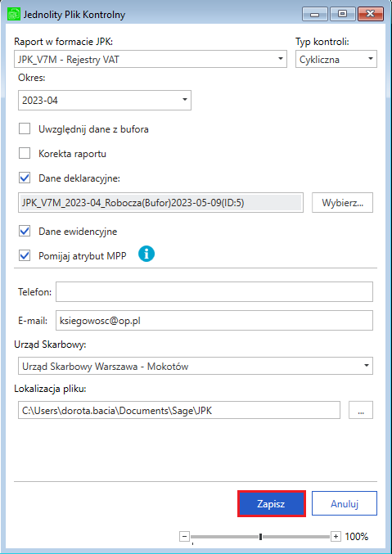Click the green Jednolity Plik Kontrolny app icon
The width and height of the screenshot is (392, 554).
[13, 15]
